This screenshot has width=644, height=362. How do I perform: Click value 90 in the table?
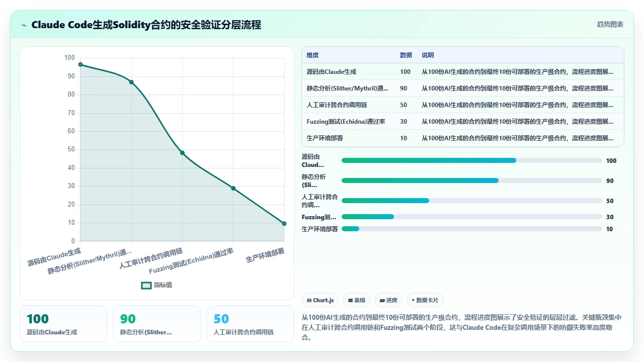point(404,88)
